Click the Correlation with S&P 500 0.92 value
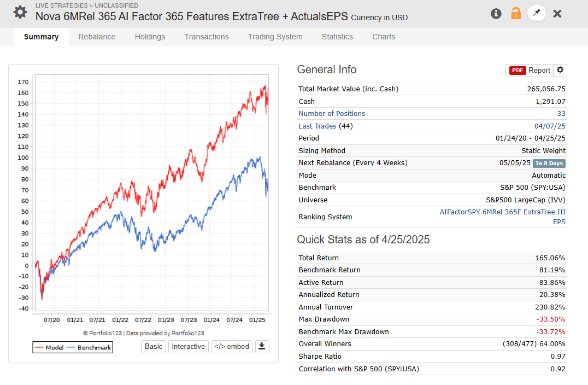Viewport: 588px width, 385px height. click(x=558, y=369)
